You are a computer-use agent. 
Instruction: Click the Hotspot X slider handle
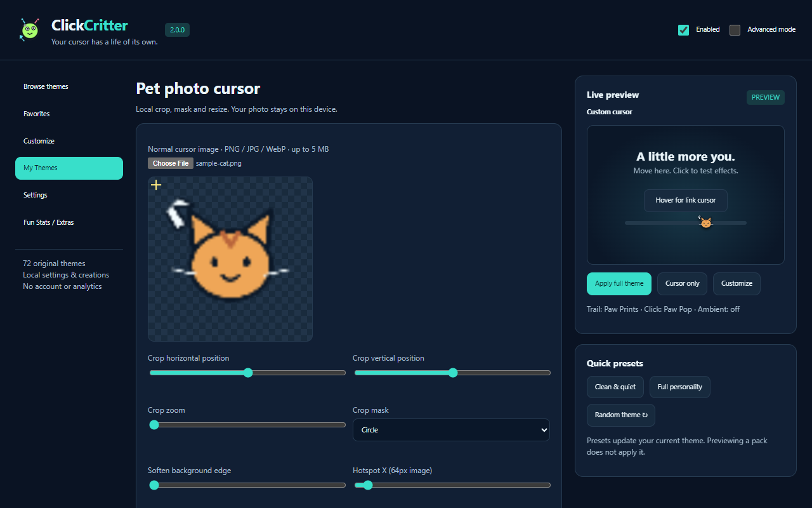tap(368, 485)
